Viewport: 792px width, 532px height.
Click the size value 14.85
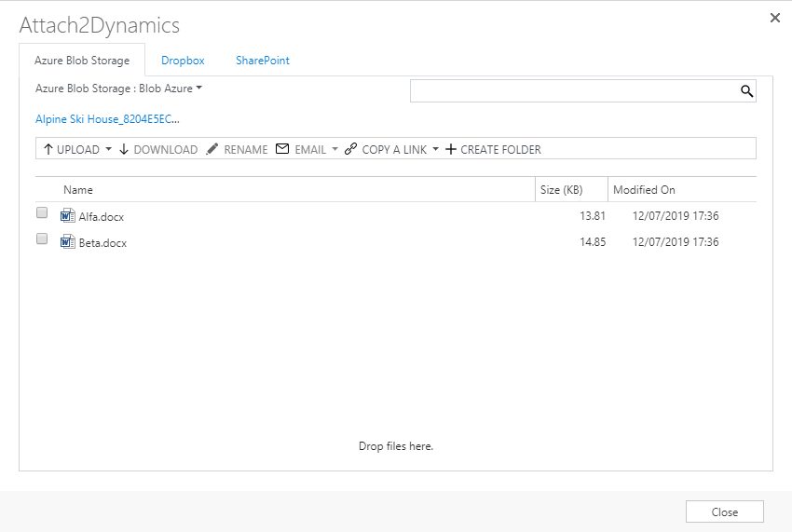coord(593,242)
